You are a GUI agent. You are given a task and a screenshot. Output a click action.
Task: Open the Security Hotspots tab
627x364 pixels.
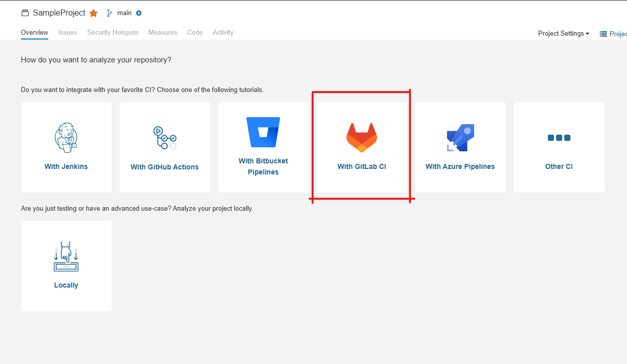(113, 32)
